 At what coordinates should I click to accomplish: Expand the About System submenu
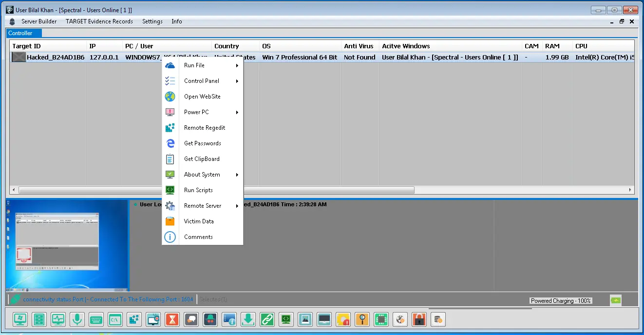[203, 175]
